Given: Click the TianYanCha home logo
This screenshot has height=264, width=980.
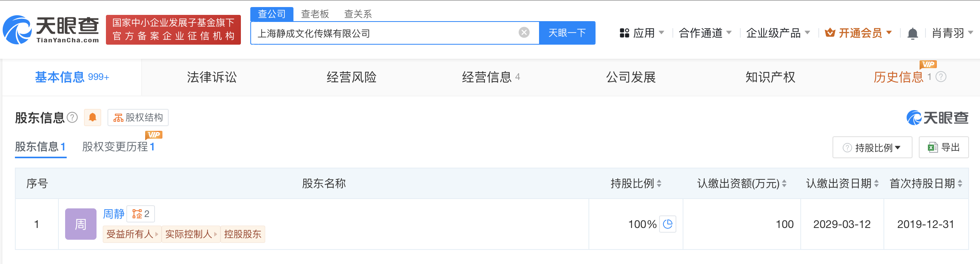Looking at the screenshot, I should 51,30.
